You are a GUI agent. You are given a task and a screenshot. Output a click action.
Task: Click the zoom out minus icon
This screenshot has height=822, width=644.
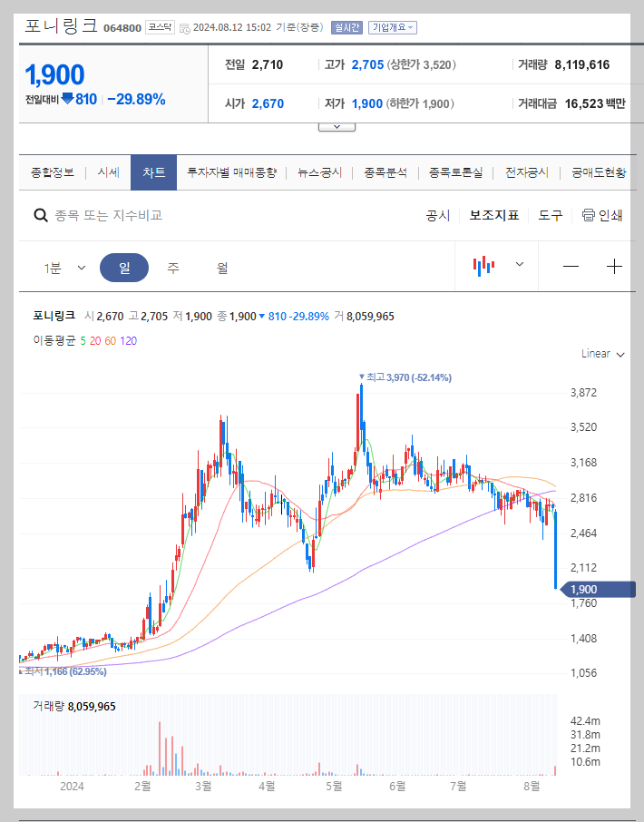[x=571, y=266]
